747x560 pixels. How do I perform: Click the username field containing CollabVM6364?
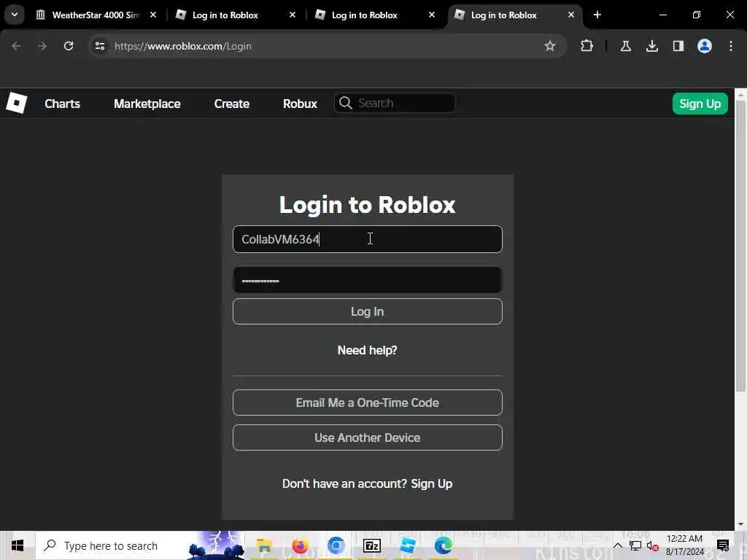[368, 239]
